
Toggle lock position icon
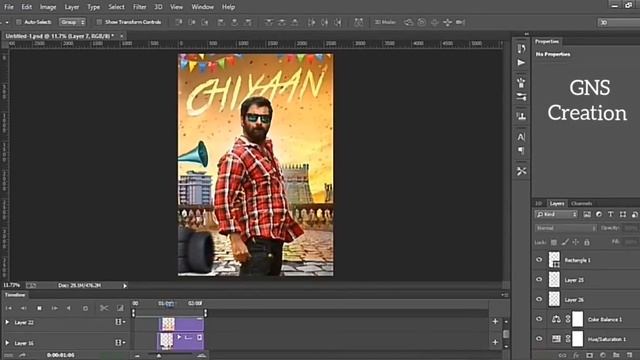(576, 242)
